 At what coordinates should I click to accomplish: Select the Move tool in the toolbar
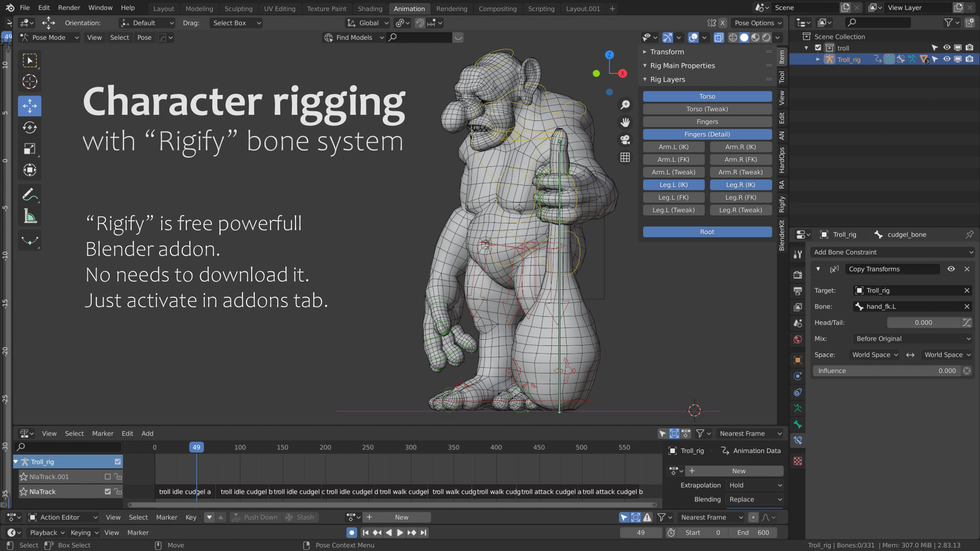[x=29, y=106]
